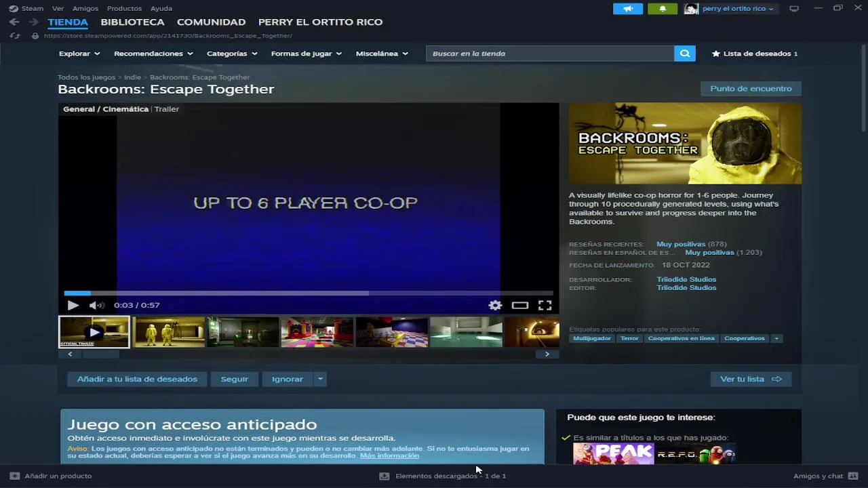Click the thumbnail strip scrollbar

point(101,354)
